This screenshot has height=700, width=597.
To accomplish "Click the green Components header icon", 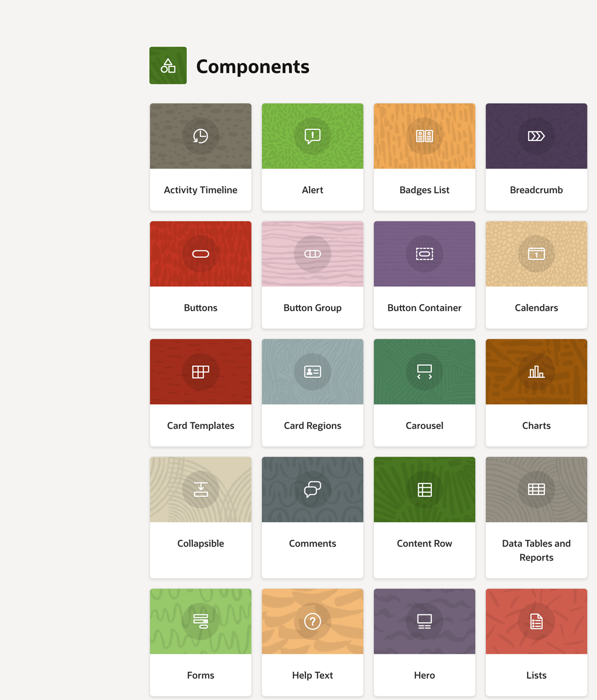I will point(168,65).
